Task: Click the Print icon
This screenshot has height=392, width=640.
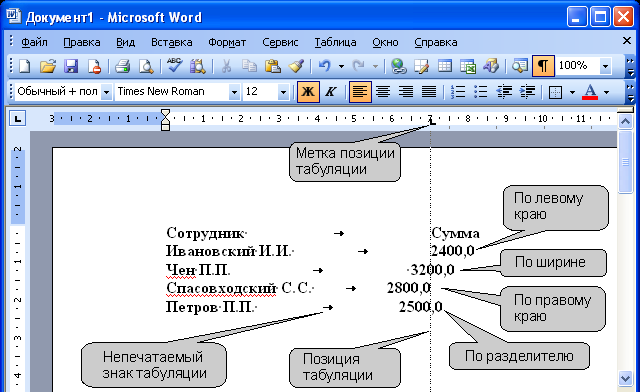Action: click(122, 66)
